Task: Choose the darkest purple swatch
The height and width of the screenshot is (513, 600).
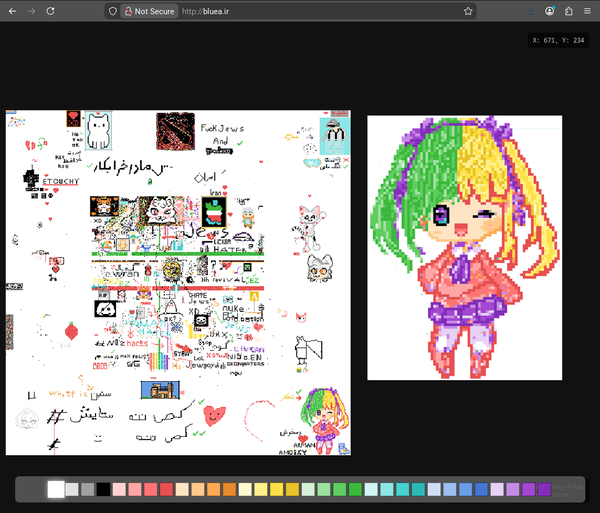Action: [x=544, y=489]
